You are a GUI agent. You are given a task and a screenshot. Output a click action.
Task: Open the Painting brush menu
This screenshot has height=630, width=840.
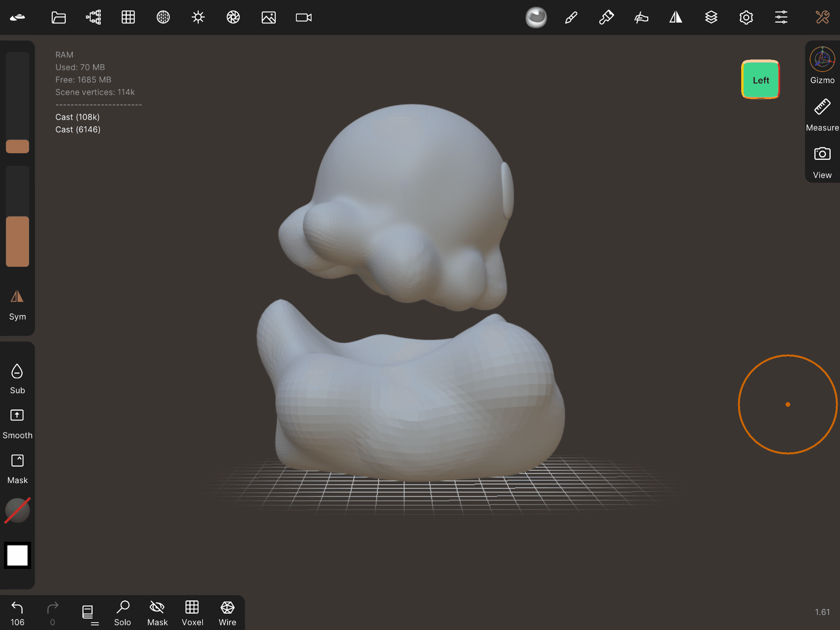(571, 17)
